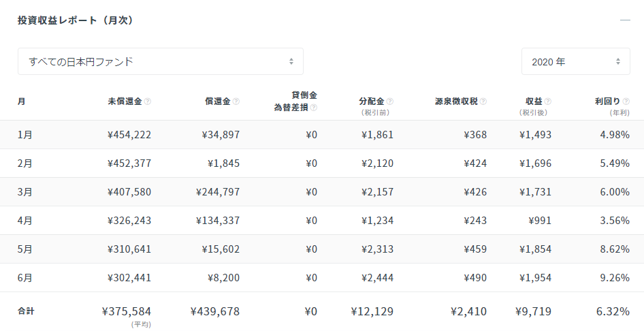Click help icon beside 為替差損
644x331 pixels.
pyautogui.click(x=313, y=108)
